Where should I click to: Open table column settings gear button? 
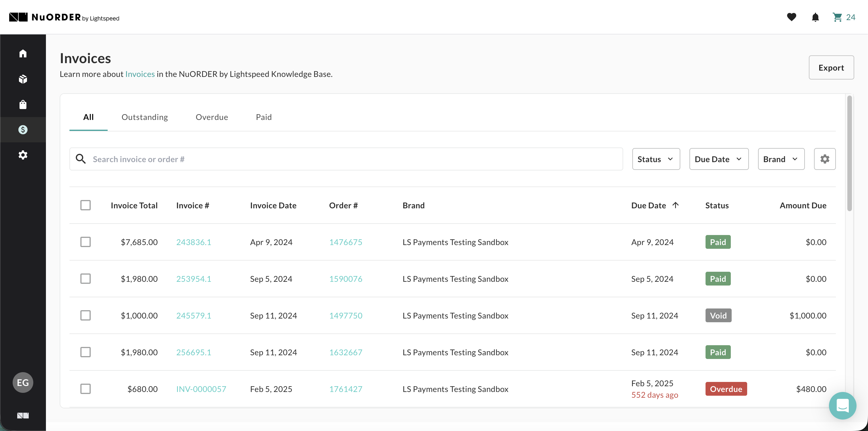[825, 159]
